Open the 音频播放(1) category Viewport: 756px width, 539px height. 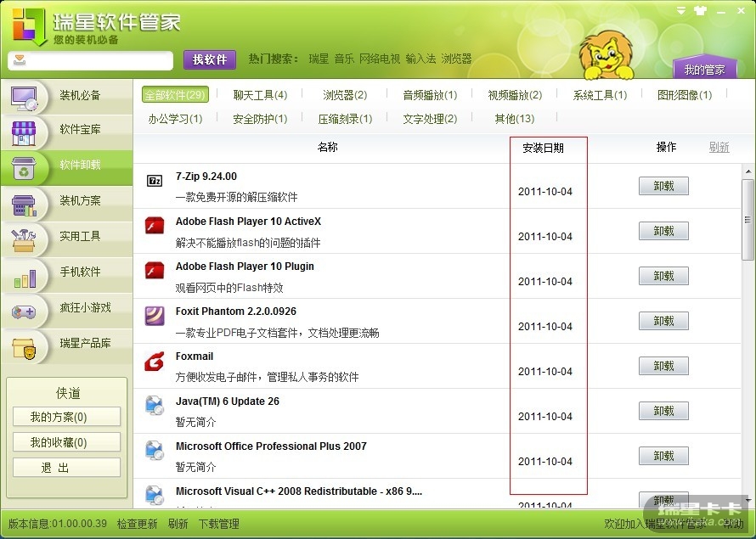coord(430,95)
